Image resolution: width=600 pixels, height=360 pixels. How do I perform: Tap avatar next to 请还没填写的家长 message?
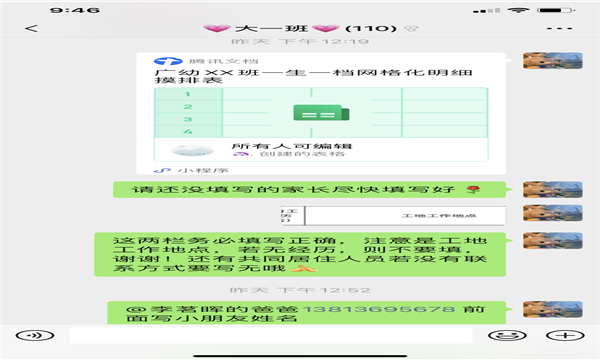553,190
